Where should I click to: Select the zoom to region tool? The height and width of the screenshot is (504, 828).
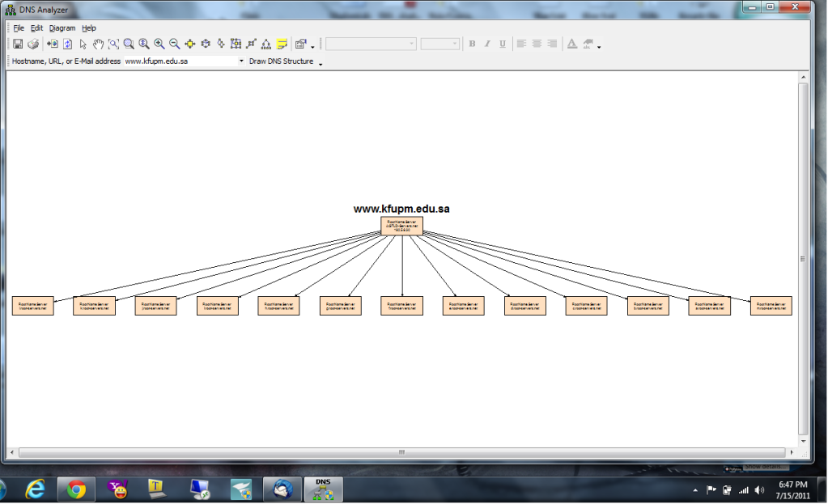pos(113,44)
